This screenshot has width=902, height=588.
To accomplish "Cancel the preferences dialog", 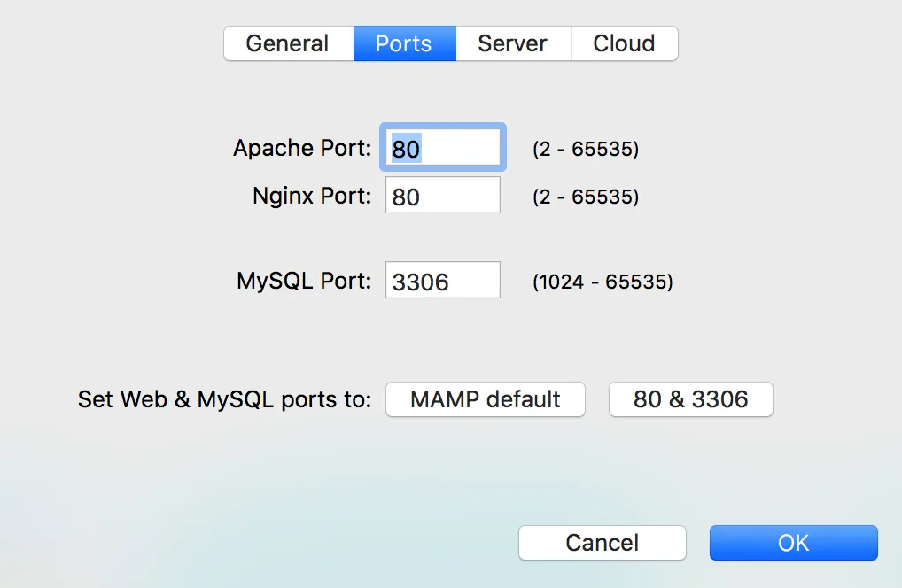I will [603, 543].
